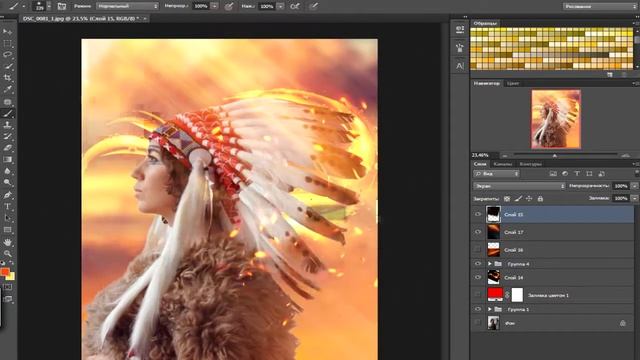Switch to the Цвет tab
The image size is (640, 360).
pos(513,83)
